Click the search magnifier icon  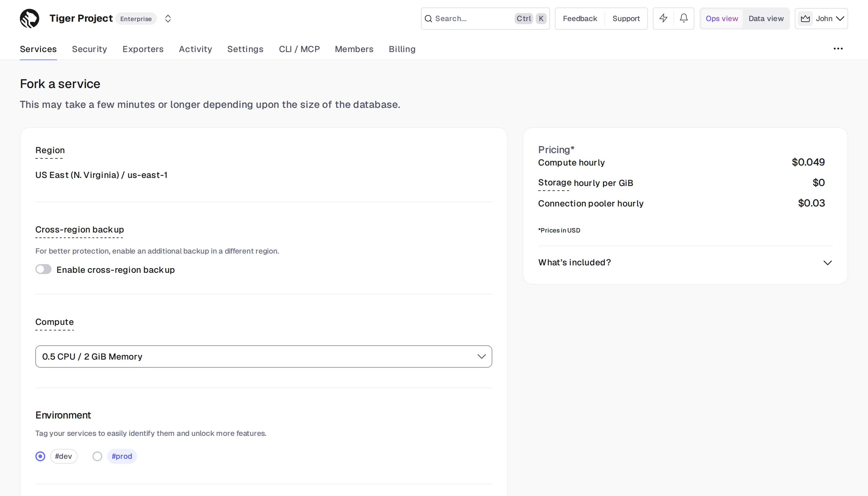428,18
